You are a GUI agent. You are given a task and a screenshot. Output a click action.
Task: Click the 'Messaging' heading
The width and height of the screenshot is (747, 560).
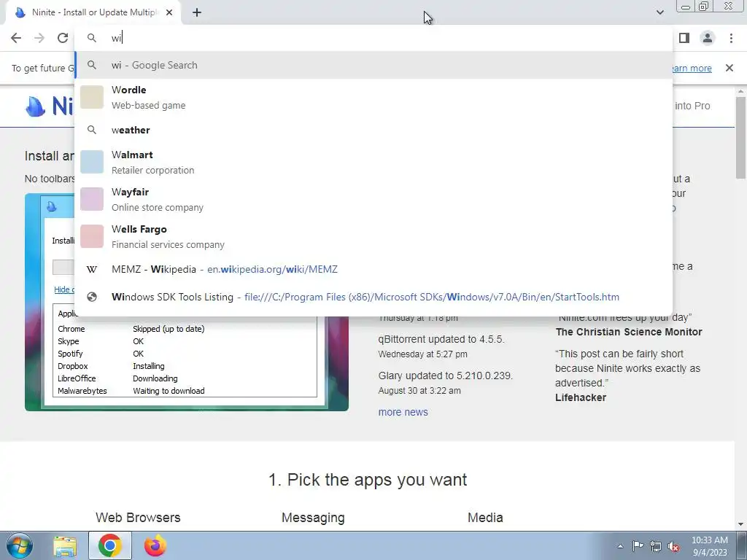[313, 518]
